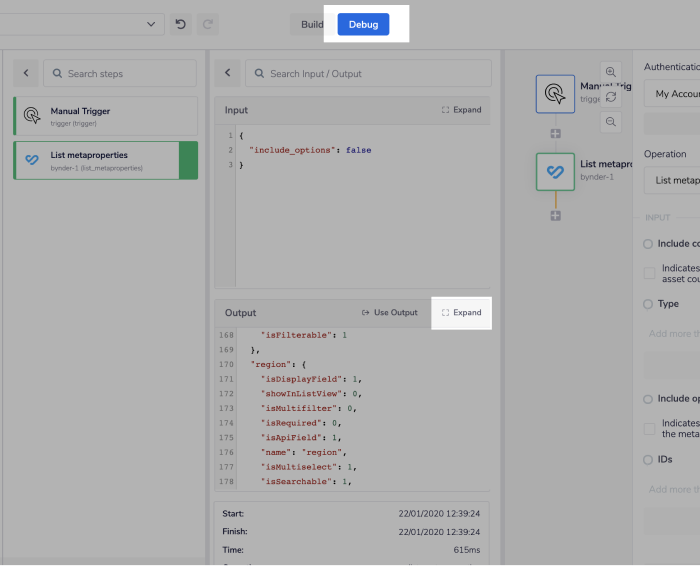Switch to the Build tab
This screenshot has height=566, width=700.
312,24
